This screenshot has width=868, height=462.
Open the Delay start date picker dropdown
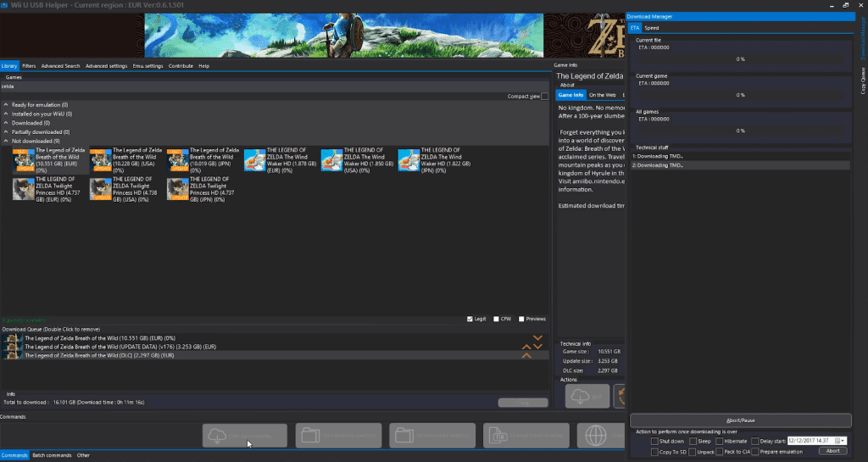click(843, 441)
